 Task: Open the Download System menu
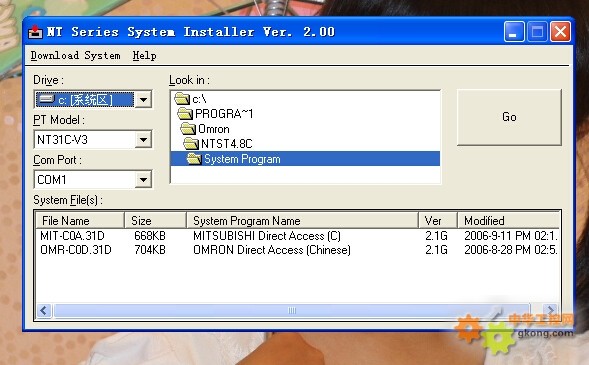(x=76, y=56)
